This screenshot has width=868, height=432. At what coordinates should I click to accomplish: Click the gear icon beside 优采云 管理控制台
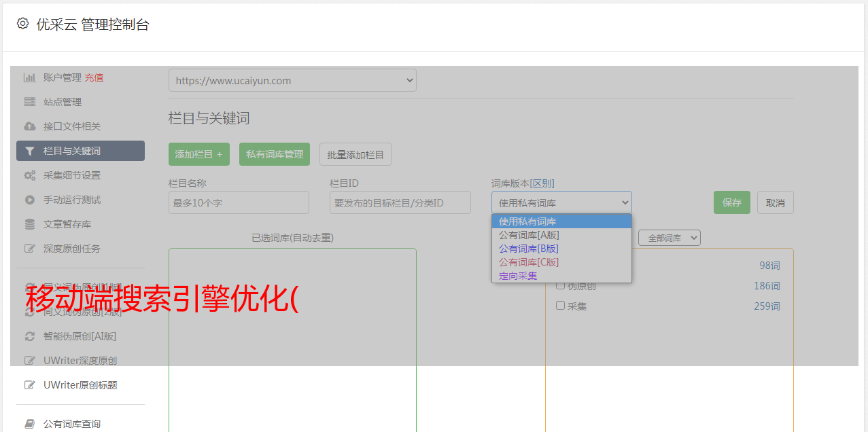[23, 24]
